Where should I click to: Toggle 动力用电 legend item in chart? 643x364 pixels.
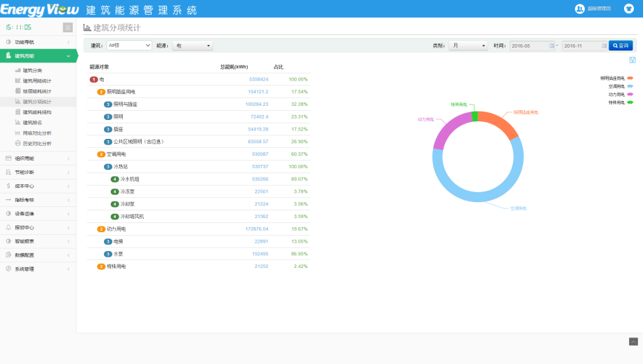pos(621,95)
